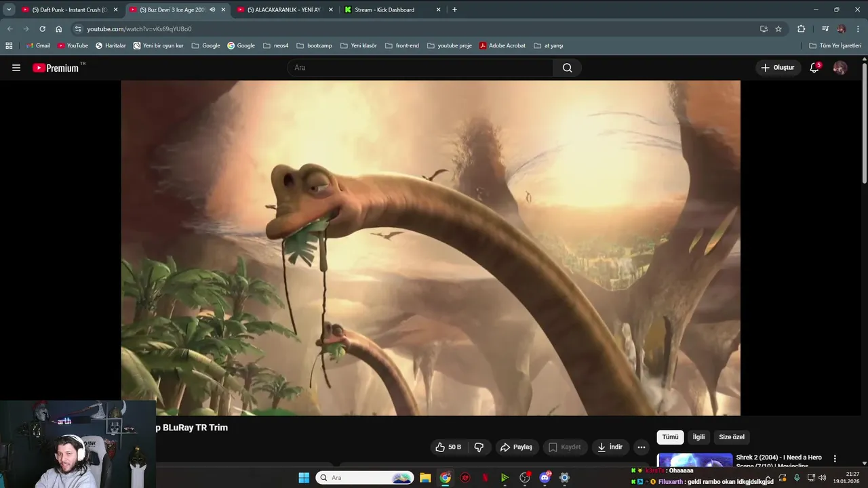Open more actions ellipsis under video
This screenshot has height=488, width=868.
(641, 447)
